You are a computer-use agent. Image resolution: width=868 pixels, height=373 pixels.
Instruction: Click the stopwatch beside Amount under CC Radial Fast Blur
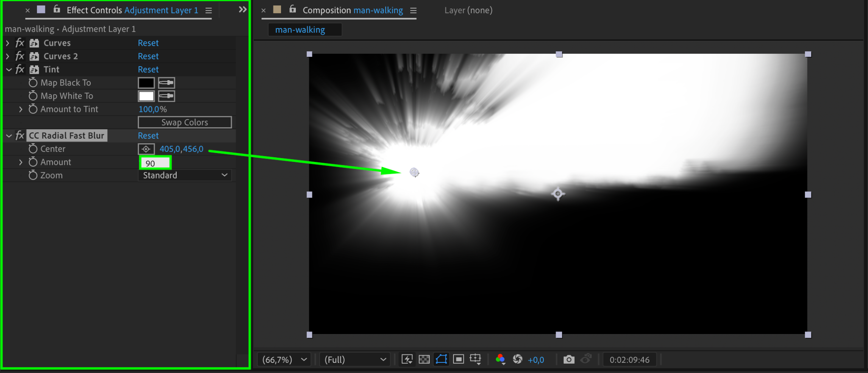point(33,162)
